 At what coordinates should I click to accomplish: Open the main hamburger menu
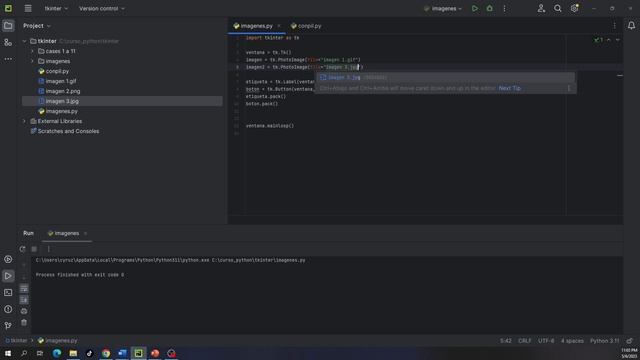pos(28,8)
